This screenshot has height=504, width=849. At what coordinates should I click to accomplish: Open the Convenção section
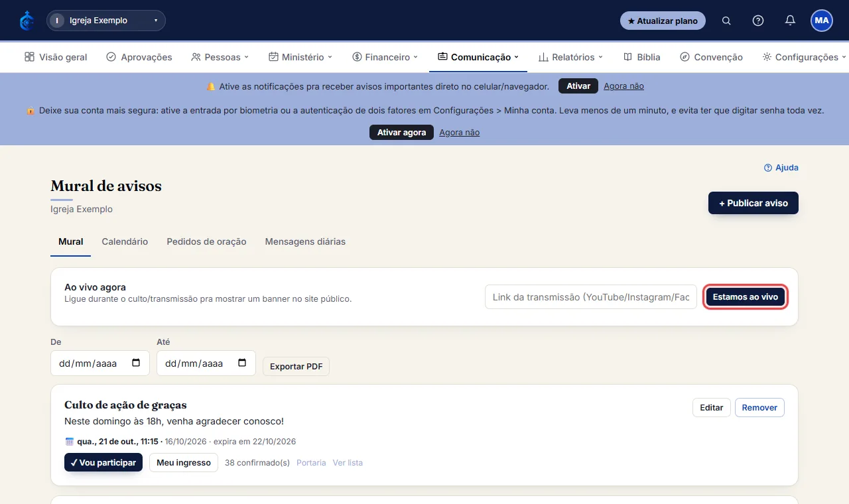711,57
